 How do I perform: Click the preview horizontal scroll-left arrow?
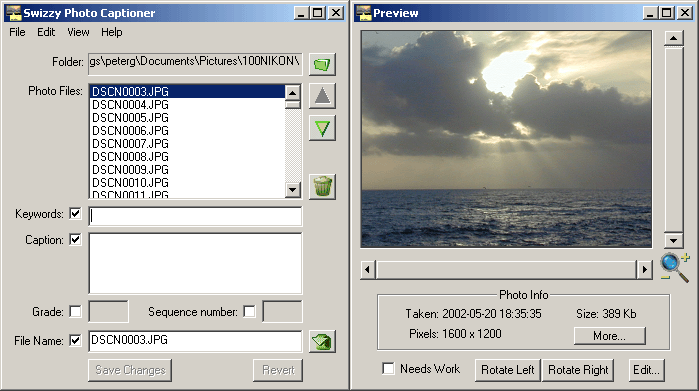point(368,270)
